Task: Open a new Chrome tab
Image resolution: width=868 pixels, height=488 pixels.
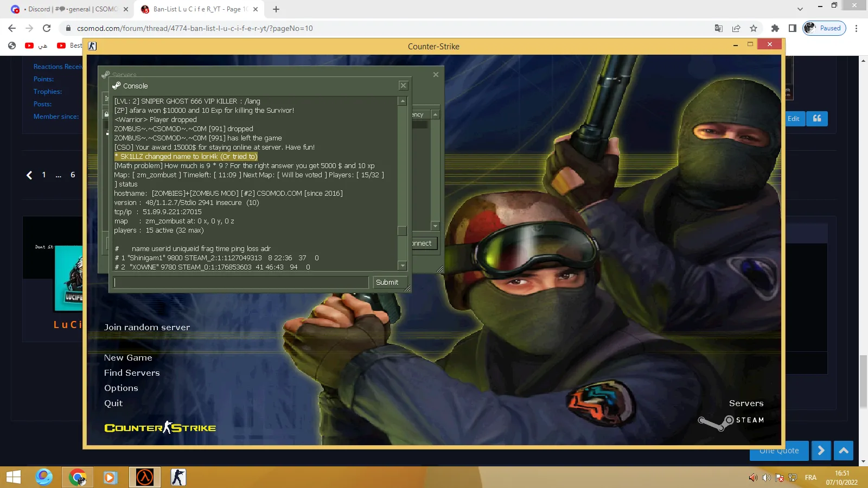Action: click(x=276, y=9)
